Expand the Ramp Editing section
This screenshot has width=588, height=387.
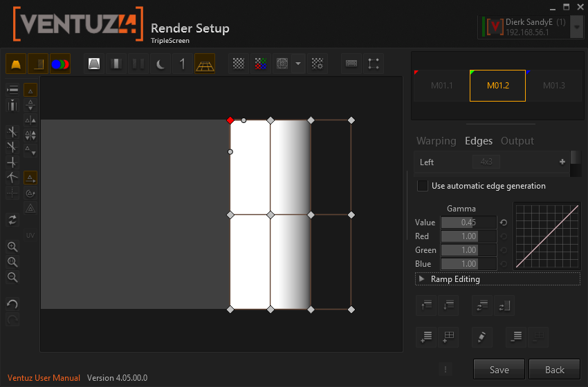(x=422, y=279)
